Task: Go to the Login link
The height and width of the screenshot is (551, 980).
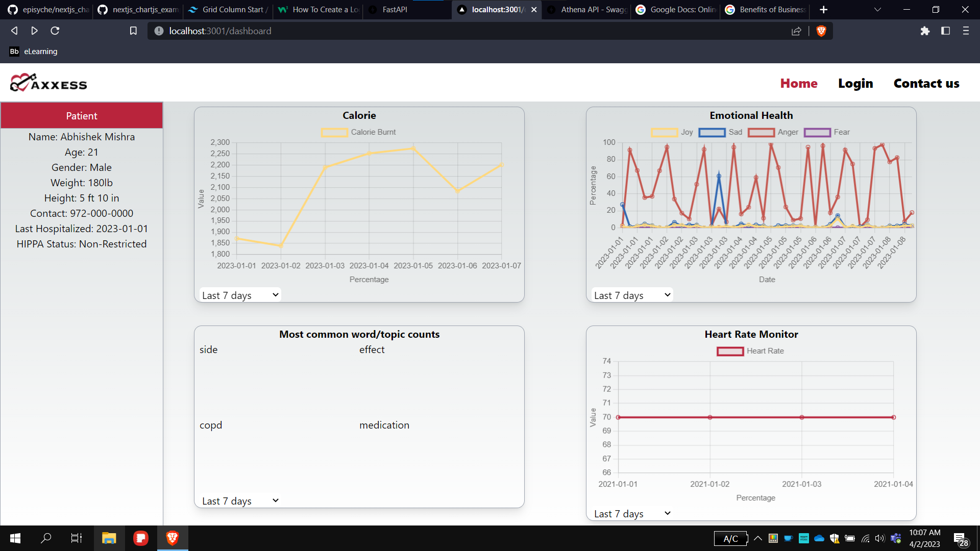Action: point(855,83)
